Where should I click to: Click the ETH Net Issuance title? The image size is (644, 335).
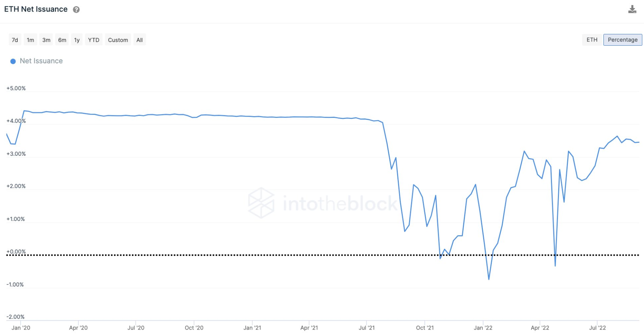pyautogui.click(x=36, y=9)
